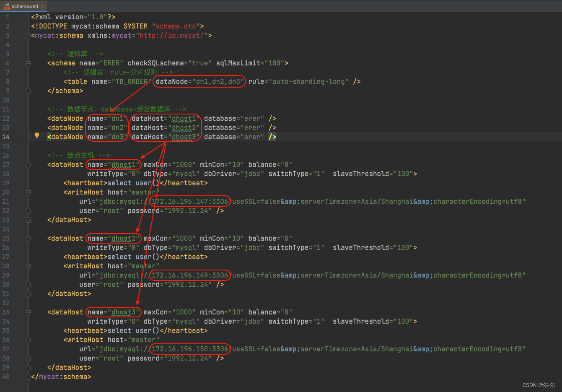Click the name "dhost3" on line 33
This screenshot has height=392, width=562.
[124, 312]
